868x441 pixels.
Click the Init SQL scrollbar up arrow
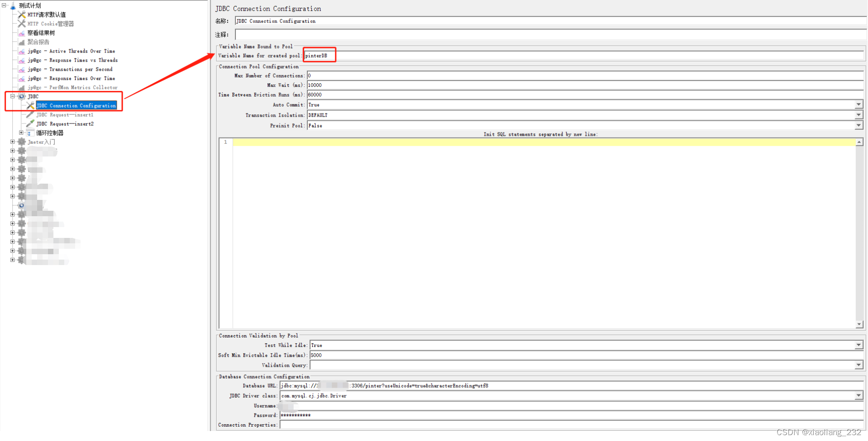859,142
